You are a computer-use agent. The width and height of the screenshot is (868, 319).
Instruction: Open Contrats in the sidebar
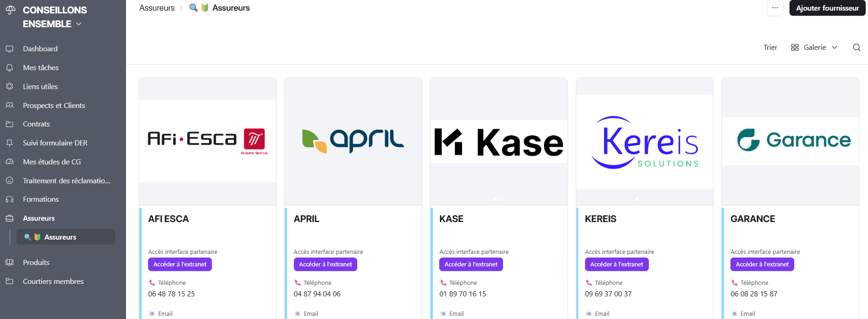tap(36, 124)
